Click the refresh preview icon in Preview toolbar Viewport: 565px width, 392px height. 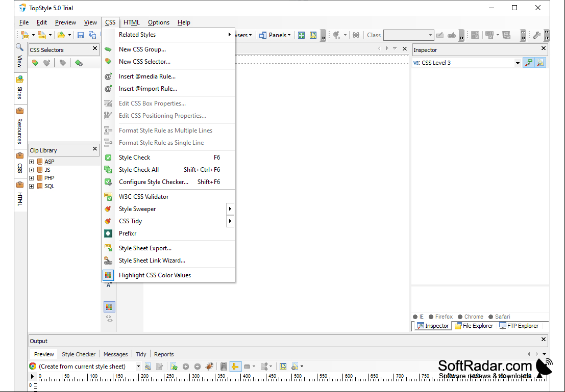[174, 367]
